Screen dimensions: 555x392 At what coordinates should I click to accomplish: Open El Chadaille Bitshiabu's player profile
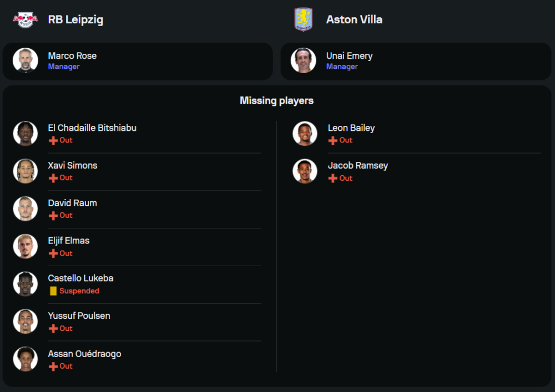[x=92, y=128]
